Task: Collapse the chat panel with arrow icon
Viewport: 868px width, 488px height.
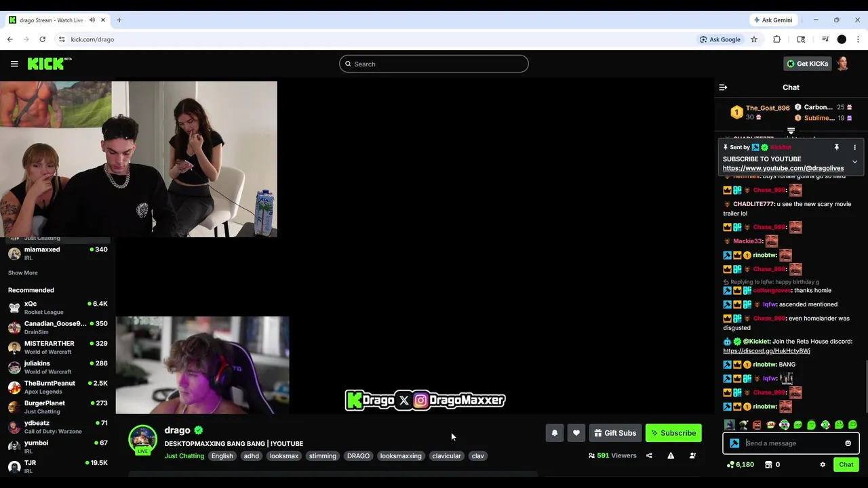Action: click(x=723, y=87)
